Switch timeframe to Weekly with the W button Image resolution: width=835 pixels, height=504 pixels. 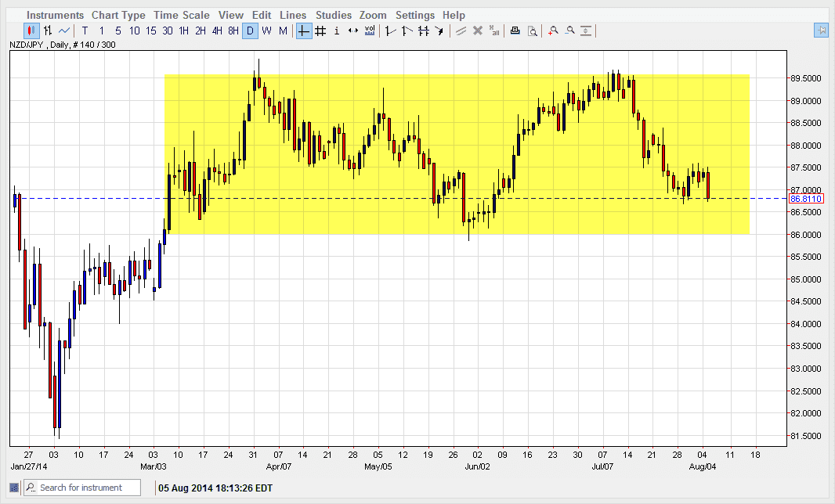click(265, 31)
